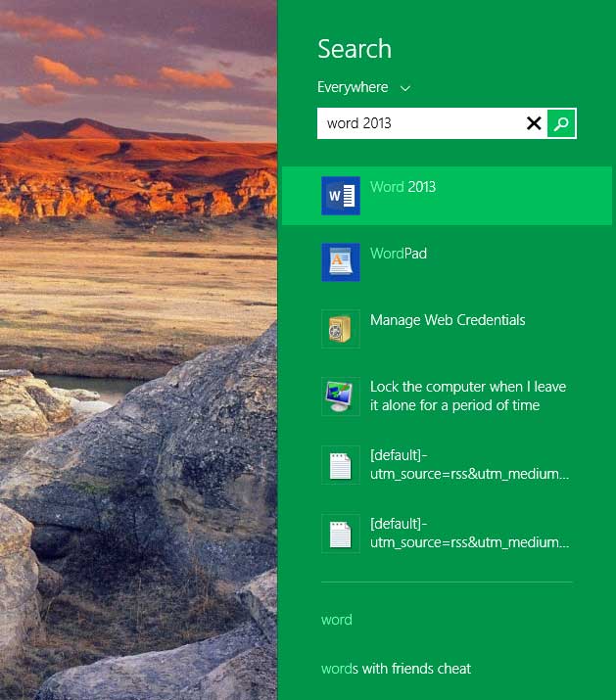Open the lock computer monitor icon
The height and width of the screenshot is (700, 616).
341,397
